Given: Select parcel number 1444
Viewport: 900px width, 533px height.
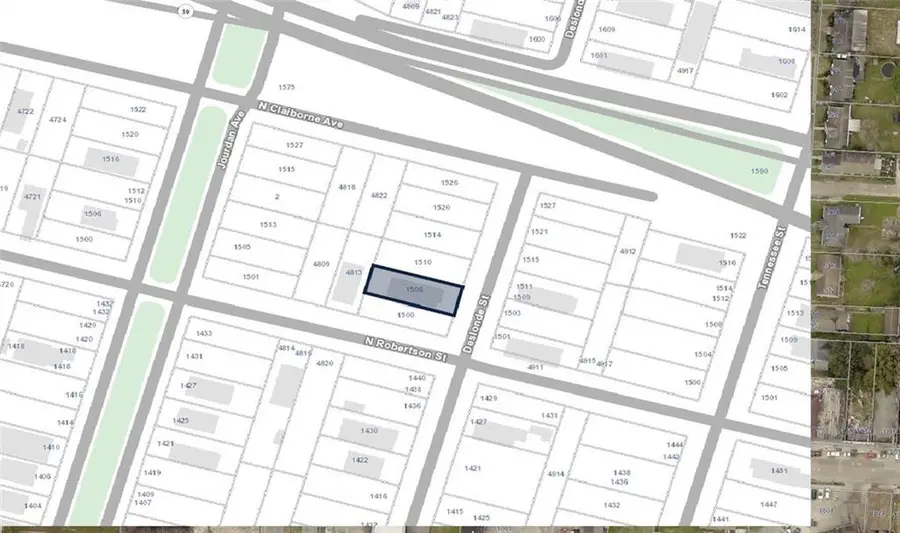Looking at the screenshot, I should 675,445.
